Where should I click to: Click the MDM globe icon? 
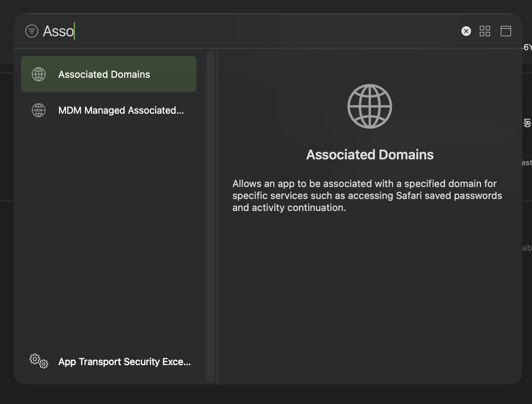39,110
